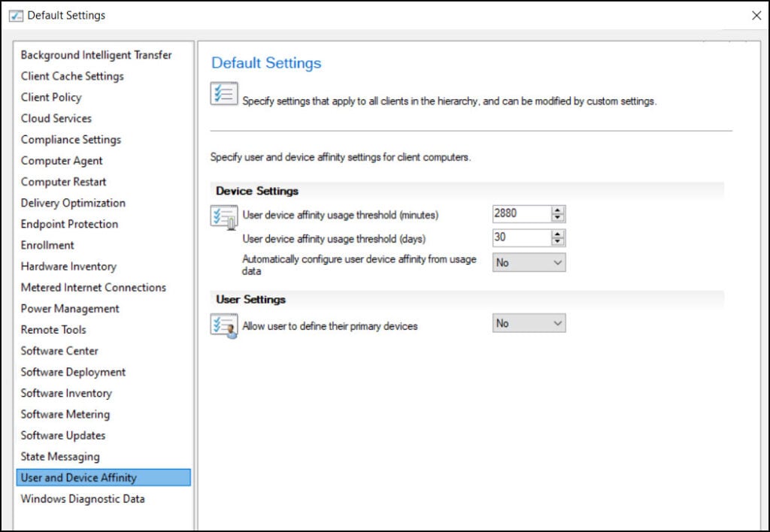Screen dimensions: 770x532
Task: Select Software Inventory section
Action: 66,393
